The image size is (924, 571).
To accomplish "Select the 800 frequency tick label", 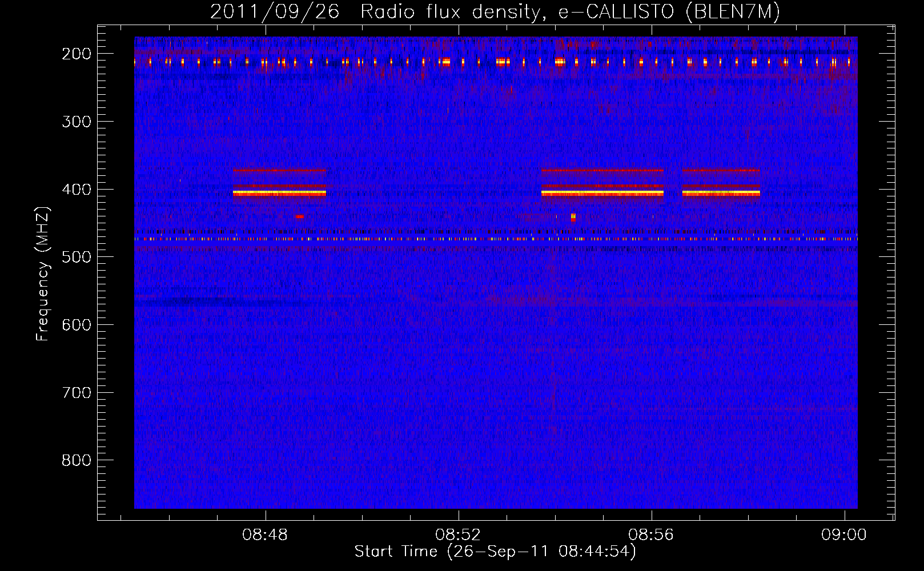I will (x=76, y=460).
